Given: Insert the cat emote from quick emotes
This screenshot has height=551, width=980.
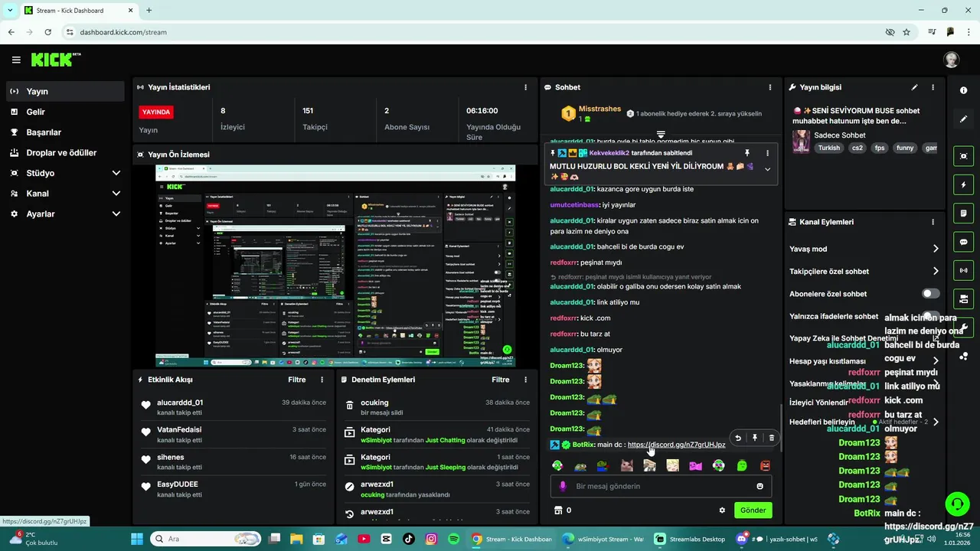Looking at the screenshot, I should pyautogui.click(x=626, y=465).
